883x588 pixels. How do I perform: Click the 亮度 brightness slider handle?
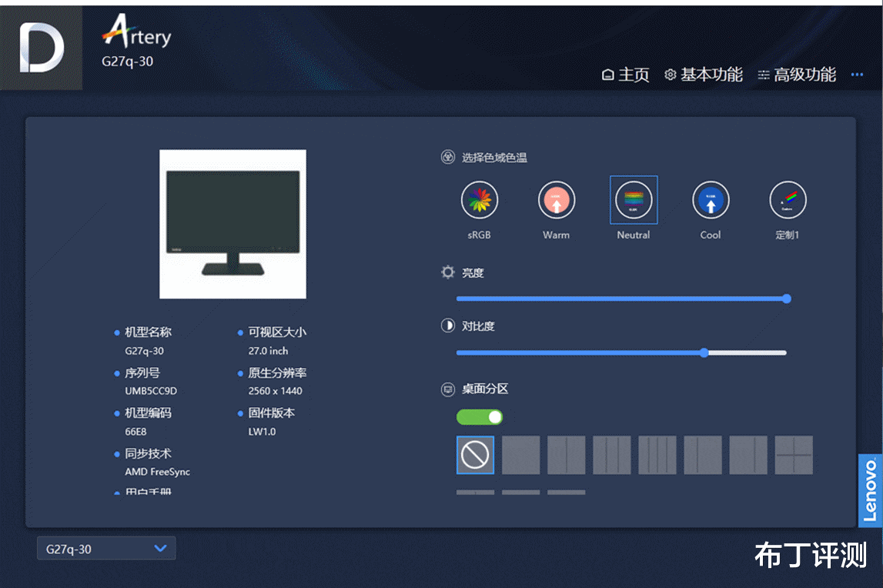click(x=787, y=299)
